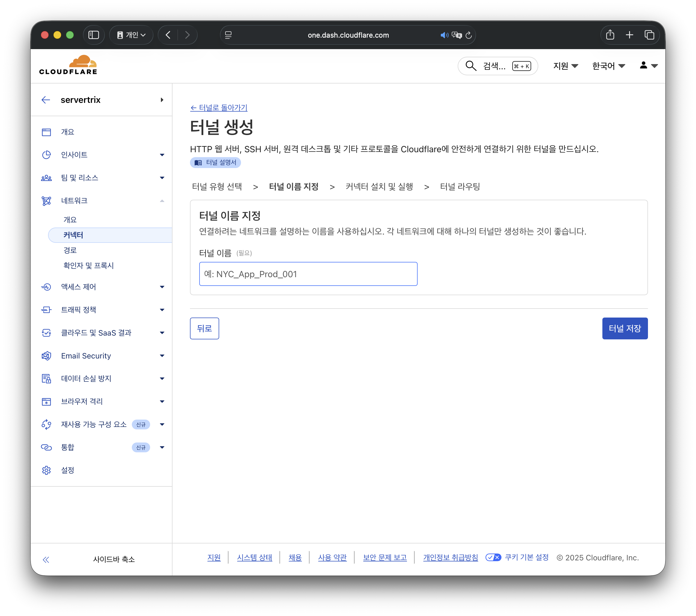696x616 pixels.
Task: Click the 설정 gear icon in sidebar
Action: 46,470
